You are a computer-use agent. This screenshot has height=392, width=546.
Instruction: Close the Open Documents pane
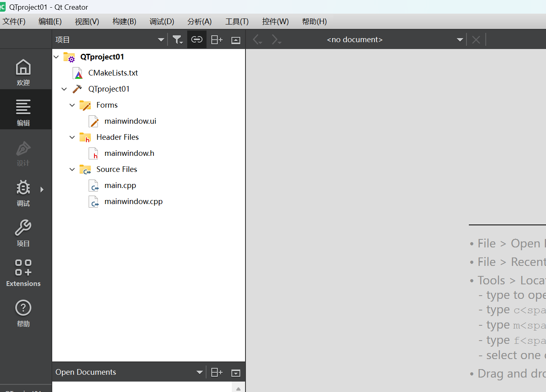tap(236, 373)
